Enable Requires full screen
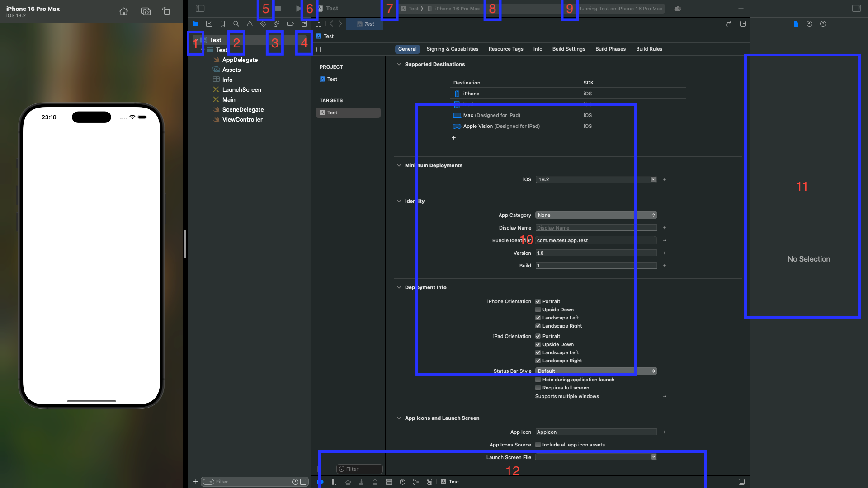This screenshot has height=488, width=868. (x=538, y=388)
